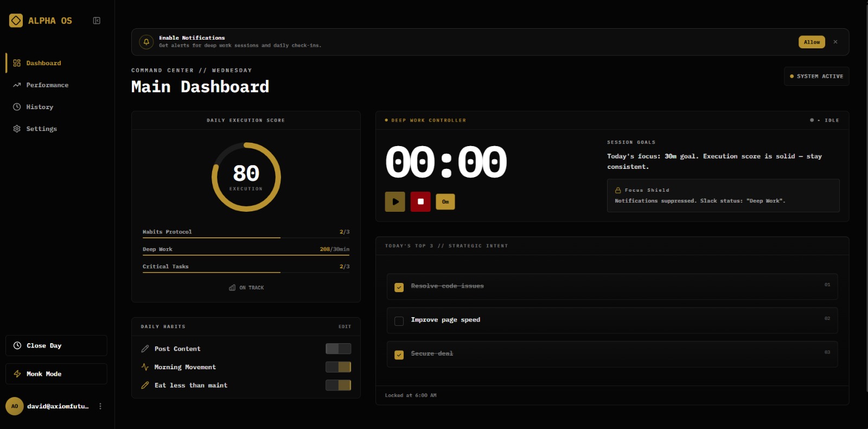This screenshot has height=429, width=868.
Task: Toggle the Post Content habit switch
Action: point(338,349)
